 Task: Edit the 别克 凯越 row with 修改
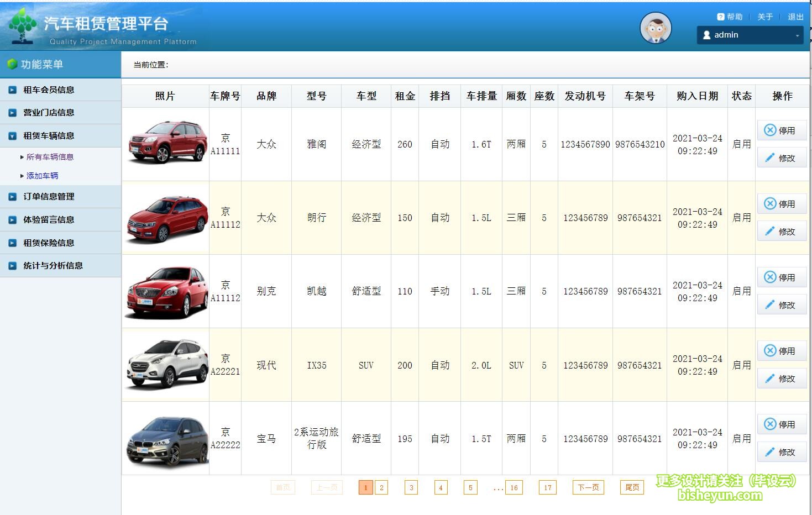click(x=781, y=305)
